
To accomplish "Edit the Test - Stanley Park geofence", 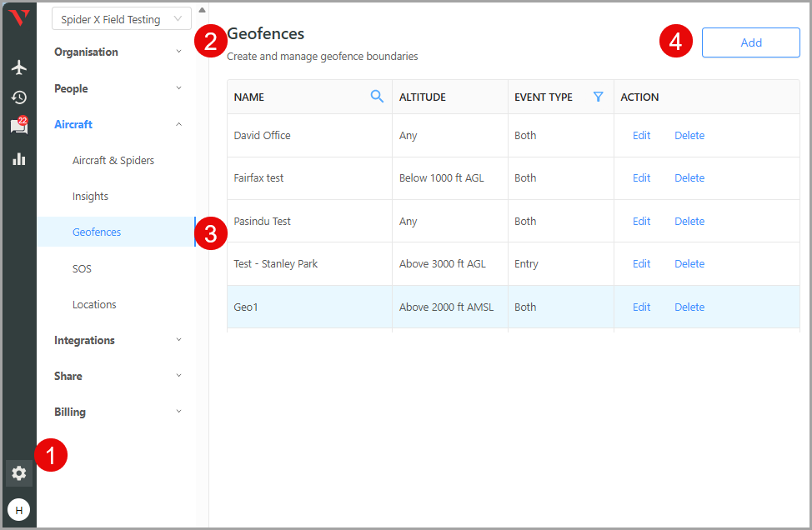I will (641, 263).
